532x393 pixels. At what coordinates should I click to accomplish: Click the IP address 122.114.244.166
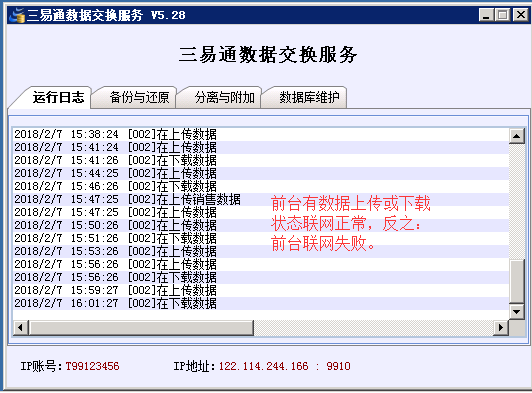tap(264, 366)
